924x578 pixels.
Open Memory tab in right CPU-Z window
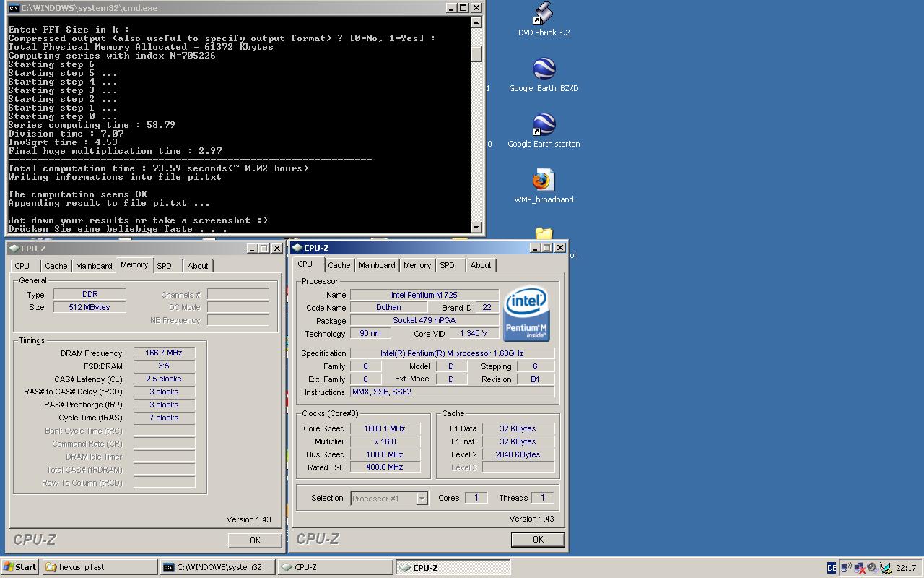417,265
